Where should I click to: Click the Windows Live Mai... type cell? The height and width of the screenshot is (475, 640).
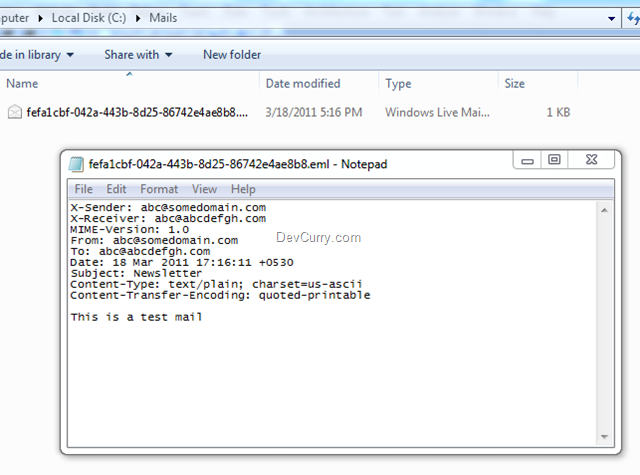click(x=437, y=112)
